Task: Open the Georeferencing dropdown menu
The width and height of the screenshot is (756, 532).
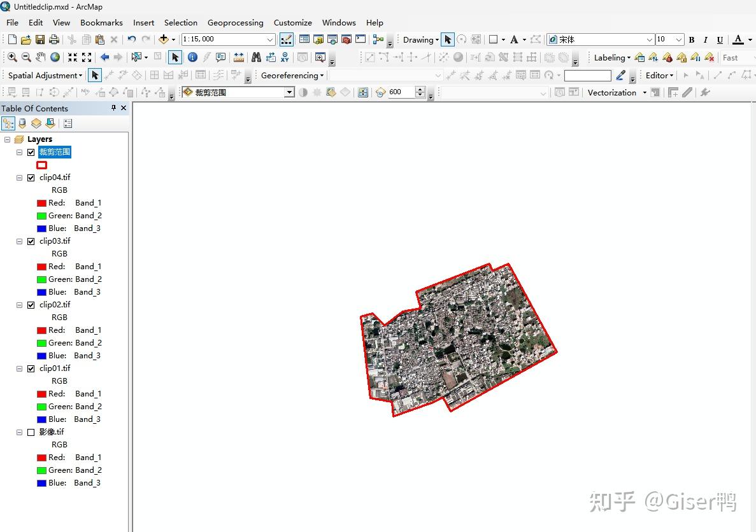Action: (x=290, y=75)
